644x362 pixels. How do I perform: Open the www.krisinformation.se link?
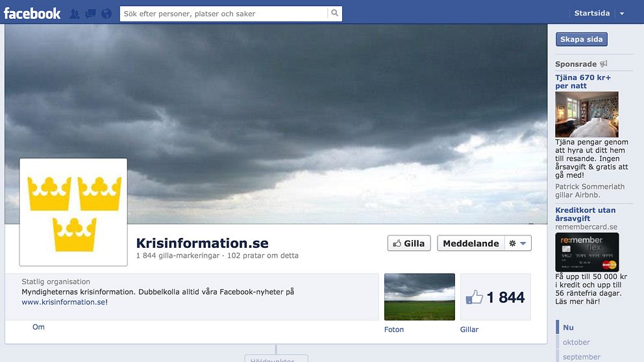pyautogui.click(x=64, y=302)
